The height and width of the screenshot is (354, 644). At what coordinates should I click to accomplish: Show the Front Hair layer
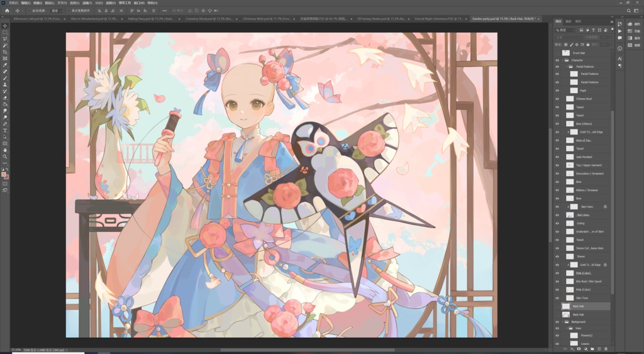[x=557, y=53]
